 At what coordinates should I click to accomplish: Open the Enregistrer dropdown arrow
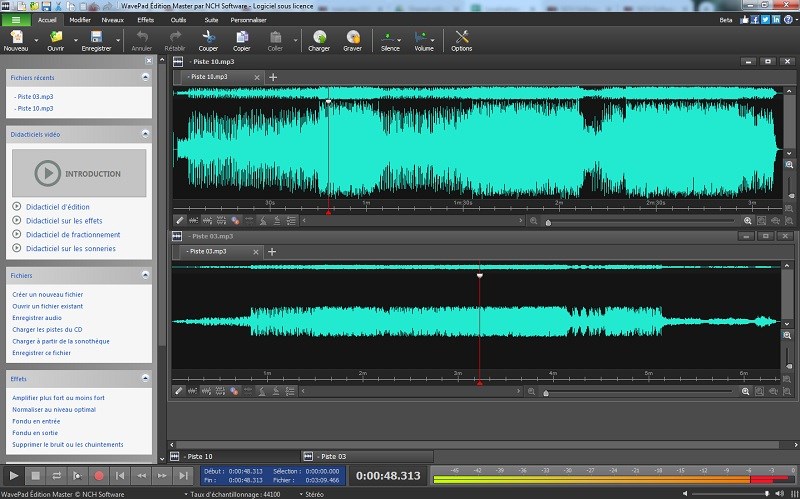coord(118,40)
